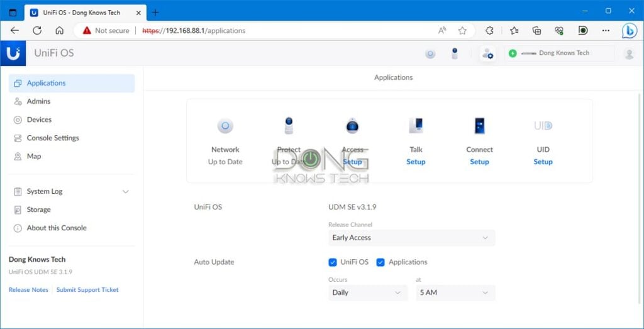Open the UID application icon

[x=543, y=126]
